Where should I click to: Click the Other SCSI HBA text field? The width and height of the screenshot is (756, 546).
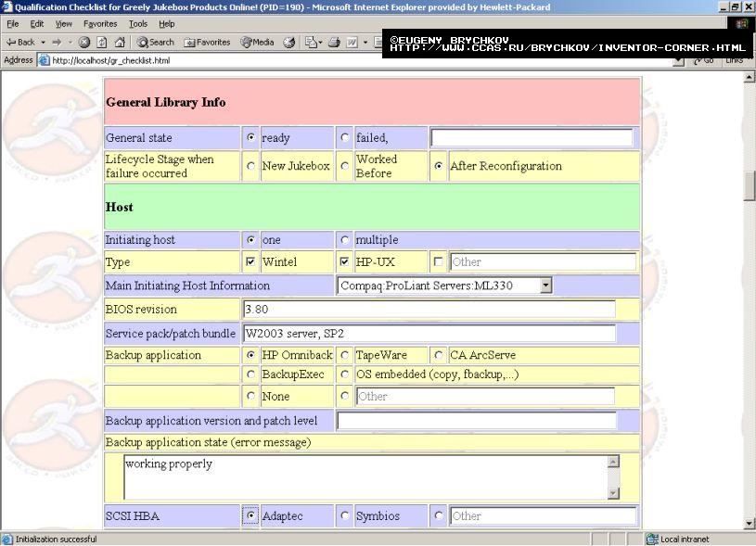coord(543,515)
